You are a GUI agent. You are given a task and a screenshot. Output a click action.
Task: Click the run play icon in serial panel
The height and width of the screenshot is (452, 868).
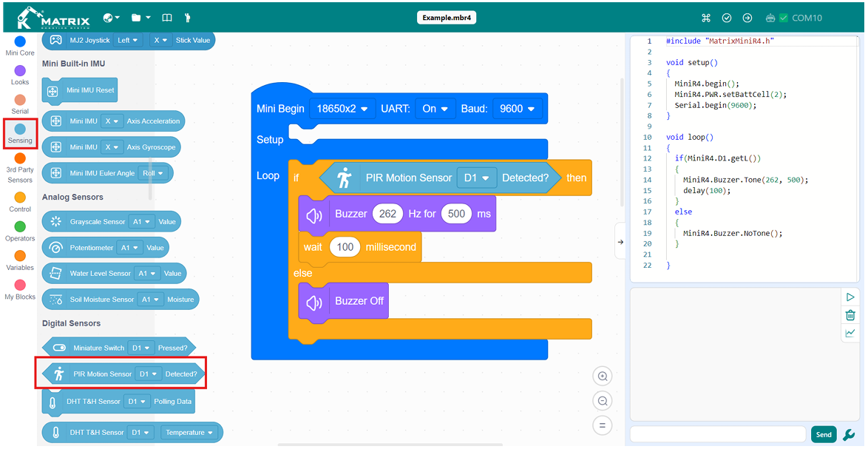point(850,297)
